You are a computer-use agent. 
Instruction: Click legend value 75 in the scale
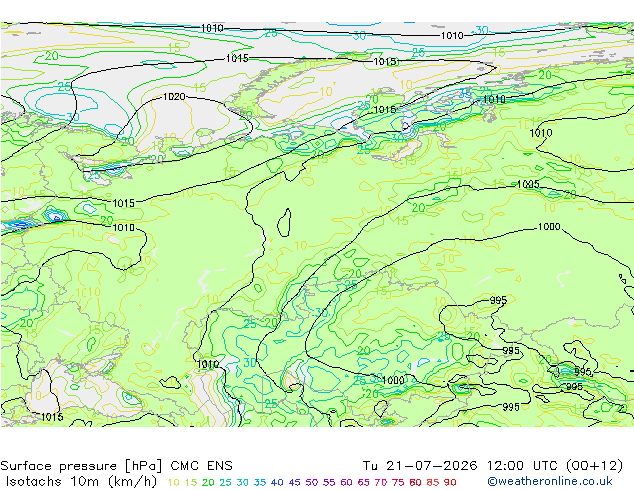point(398,482)
